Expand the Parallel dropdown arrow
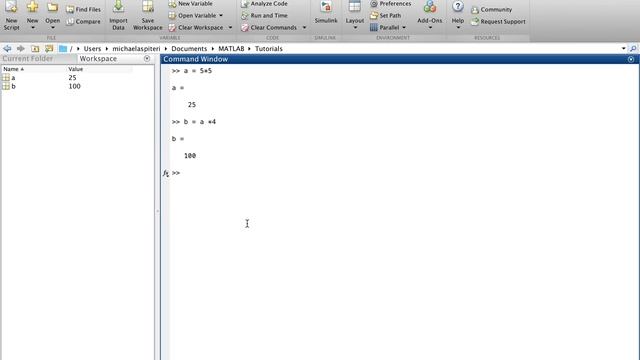The image size is (640, 360). (404, 27)
